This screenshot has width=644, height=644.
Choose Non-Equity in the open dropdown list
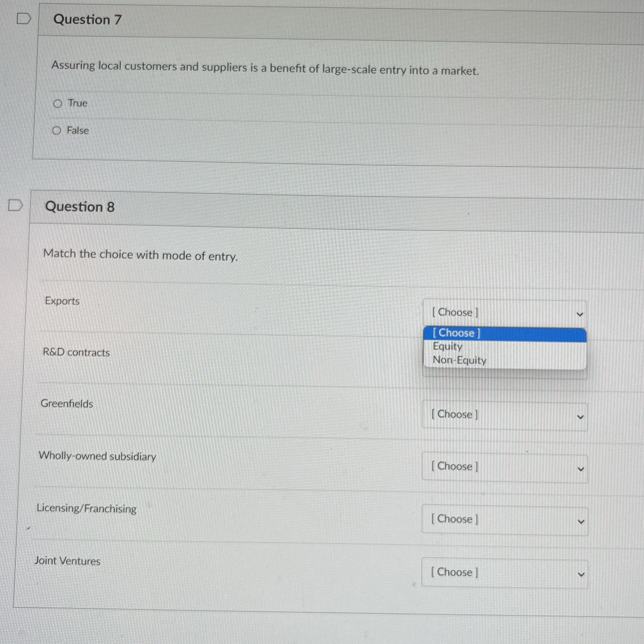point(459,360)
